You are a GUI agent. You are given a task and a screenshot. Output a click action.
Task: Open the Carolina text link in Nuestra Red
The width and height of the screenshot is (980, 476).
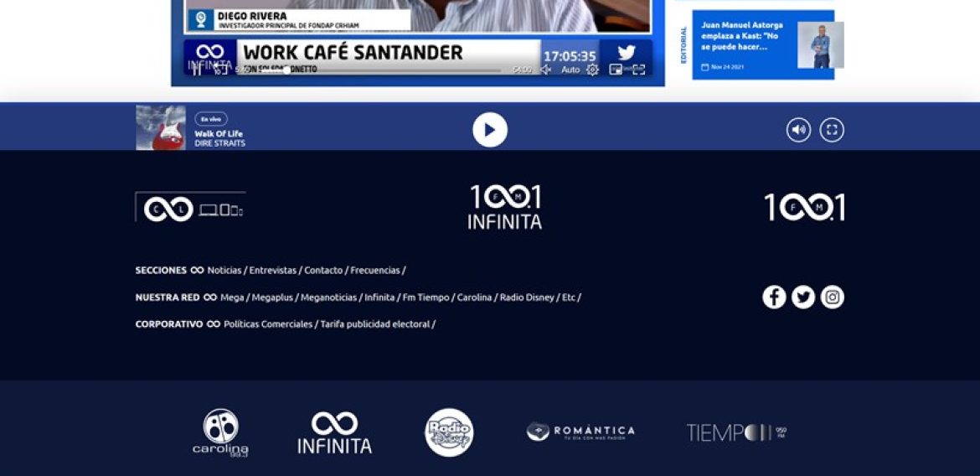click(x=474, y=297)
